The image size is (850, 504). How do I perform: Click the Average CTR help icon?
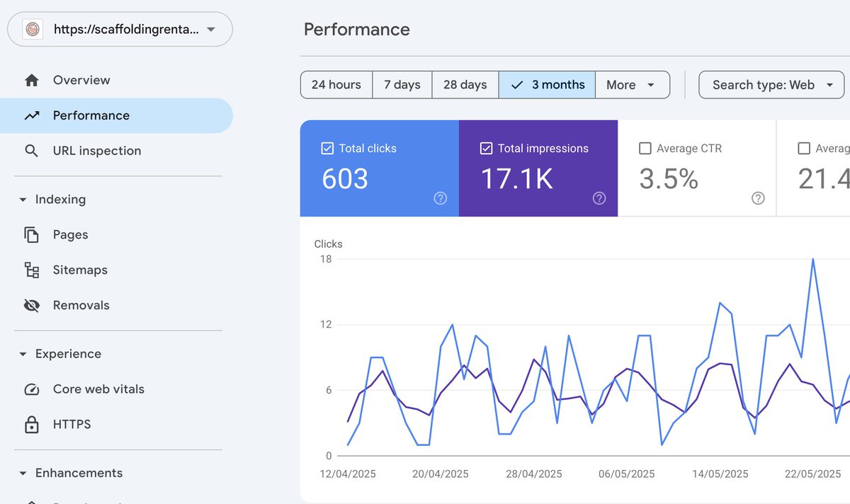click(x=758, y=199)
